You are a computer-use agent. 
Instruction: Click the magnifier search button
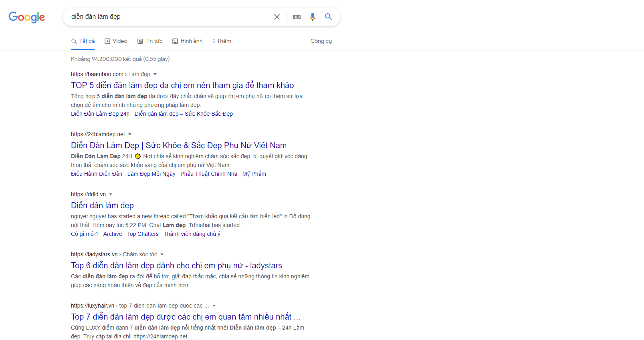click(x=328, y=17)
